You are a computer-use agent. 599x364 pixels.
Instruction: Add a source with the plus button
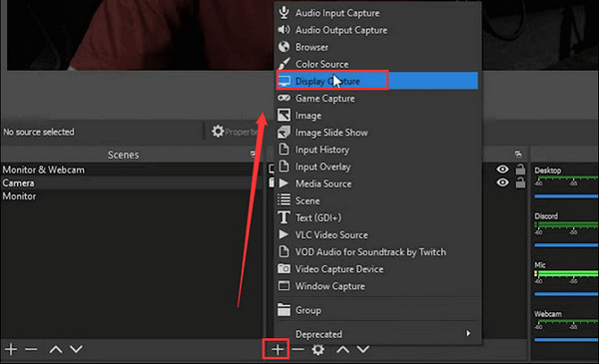pos(278,349)
